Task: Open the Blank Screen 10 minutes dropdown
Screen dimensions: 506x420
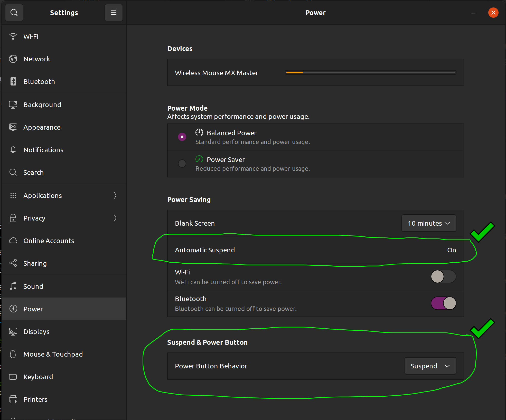Action: pyautogui.click(x=429, y=223)
